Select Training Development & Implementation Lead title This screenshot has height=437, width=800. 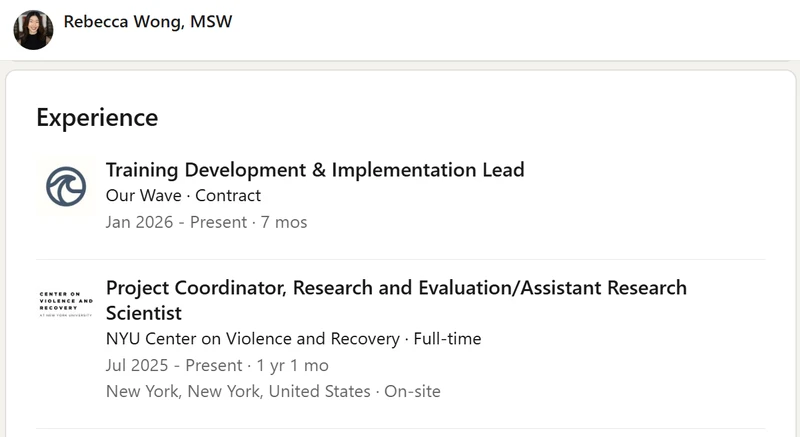[x=315, y=170]
